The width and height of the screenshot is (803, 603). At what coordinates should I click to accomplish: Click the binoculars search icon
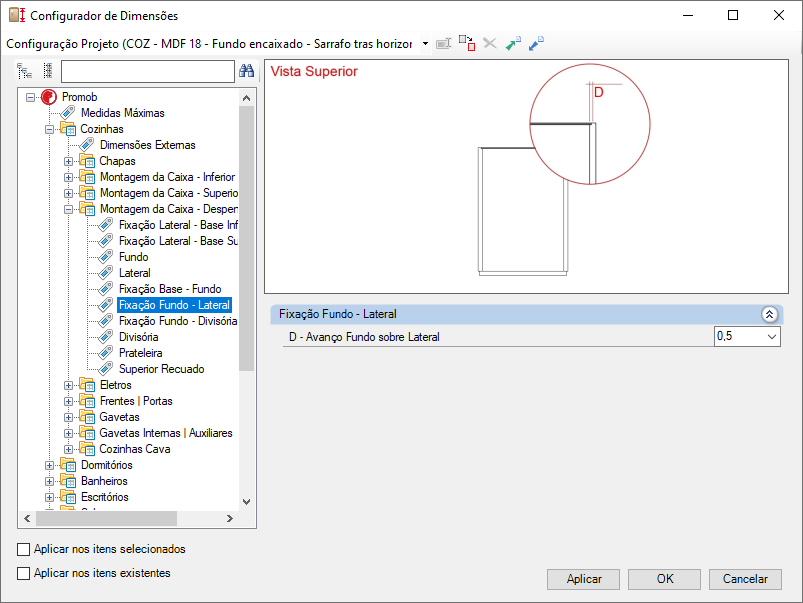[246, 71]
